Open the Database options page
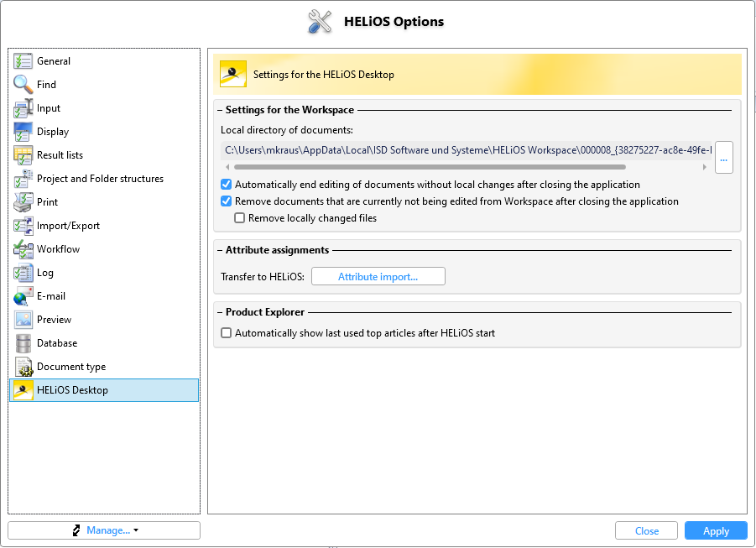This screenshot has height=548, width=756. pyautogui.click(x=104, y=343)
